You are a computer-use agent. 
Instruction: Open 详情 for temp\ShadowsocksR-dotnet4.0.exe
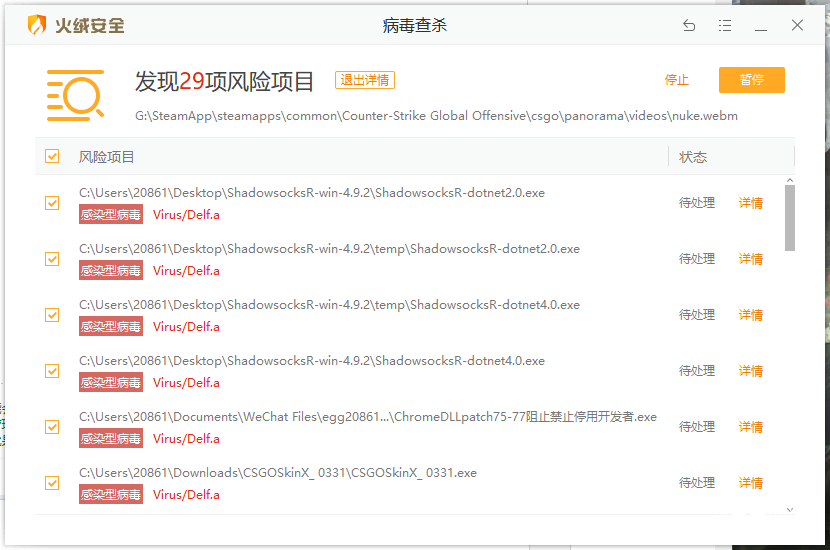coord(751,315)
